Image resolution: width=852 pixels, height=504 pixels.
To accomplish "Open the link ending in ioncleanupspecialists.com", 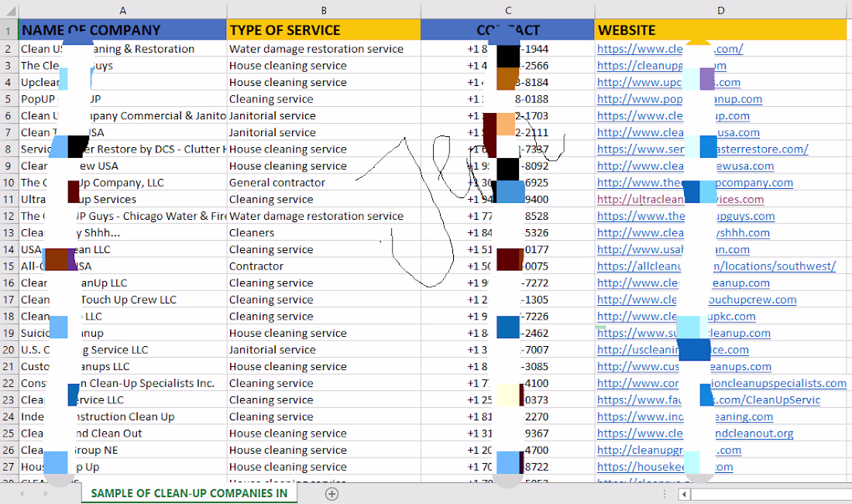I will pos(722,383).
